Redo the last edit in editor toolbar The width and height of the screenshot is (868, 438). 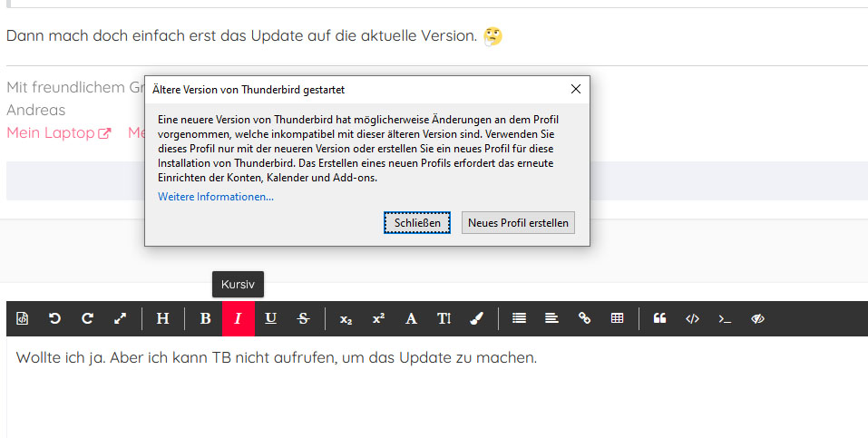click(x=87, y=318)
